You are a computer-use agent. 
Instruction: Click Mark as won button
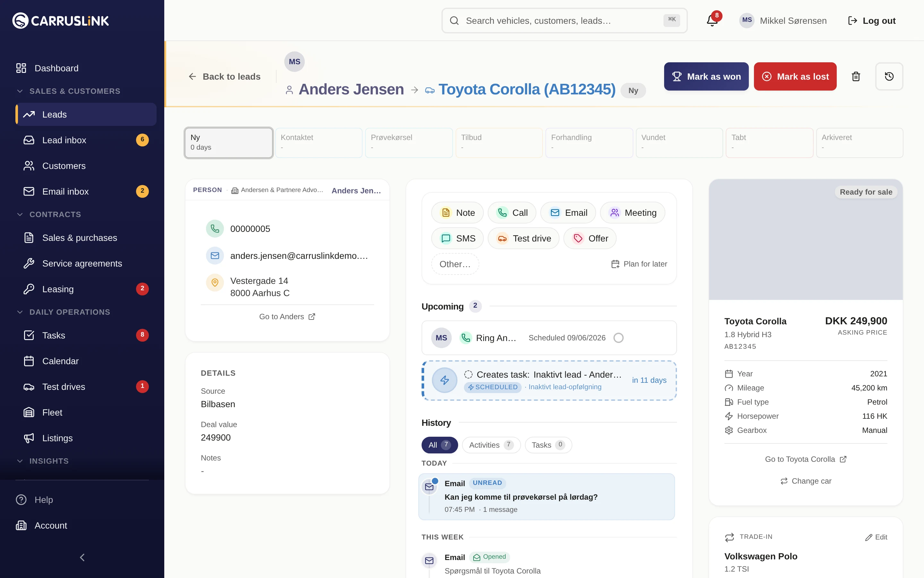(706, 76)
